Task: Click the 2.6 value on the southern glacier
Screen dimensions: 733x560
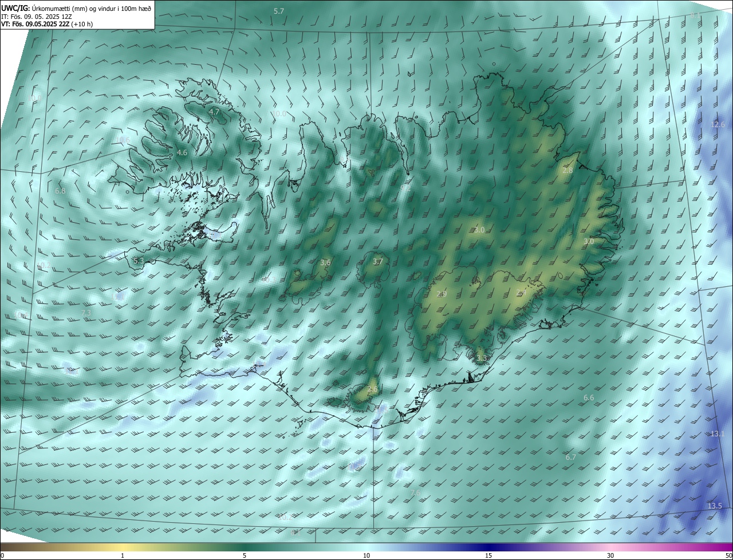Action: pos(372,389)
